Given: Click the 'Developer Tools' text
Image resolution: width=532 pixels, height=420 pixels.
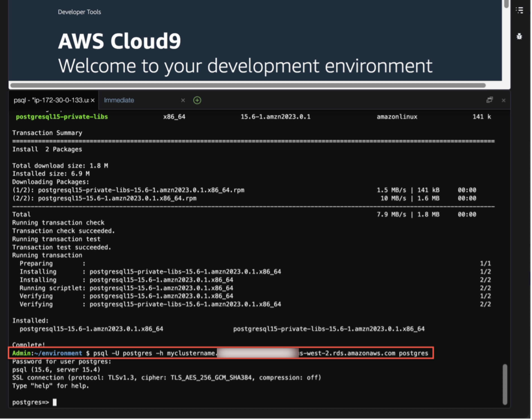Looking at the screenshot, I should coord(79,12).
